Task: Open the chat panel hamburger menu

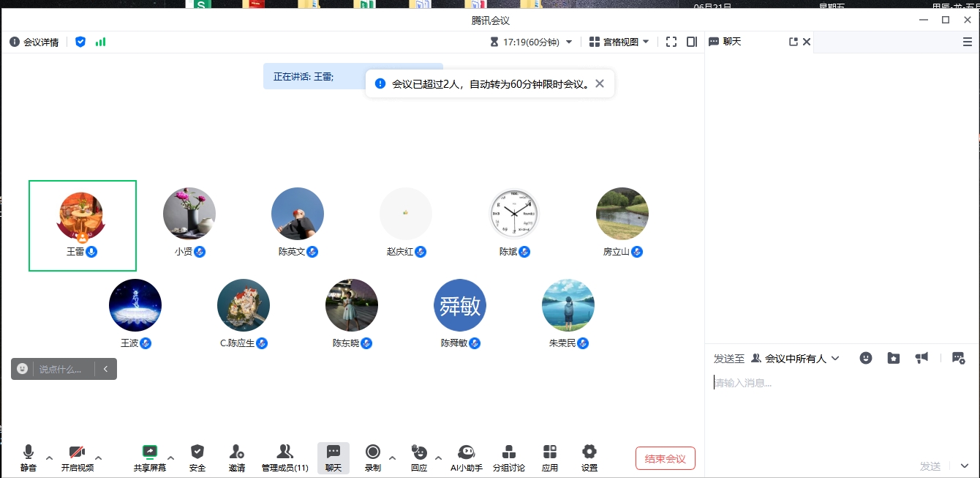Action: tap(967, 42)
